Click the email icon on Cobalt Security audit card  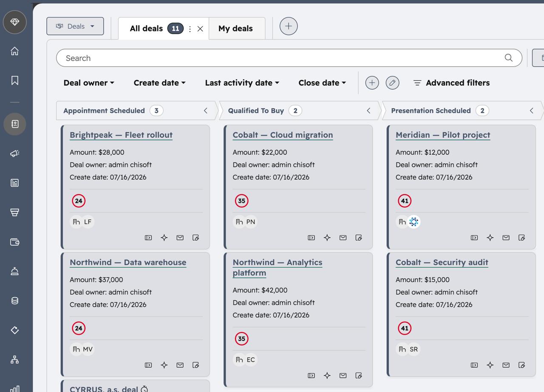pyautogui.click(x=506, y=365)
